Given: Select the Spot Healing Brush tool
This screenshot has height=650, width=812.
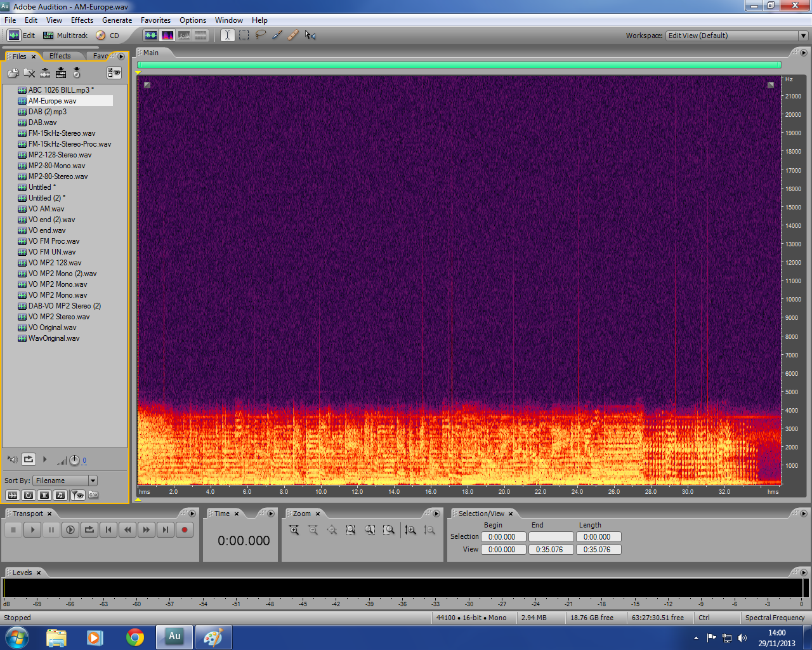Looking at the screenshot, I should click(x=293, y=36).
